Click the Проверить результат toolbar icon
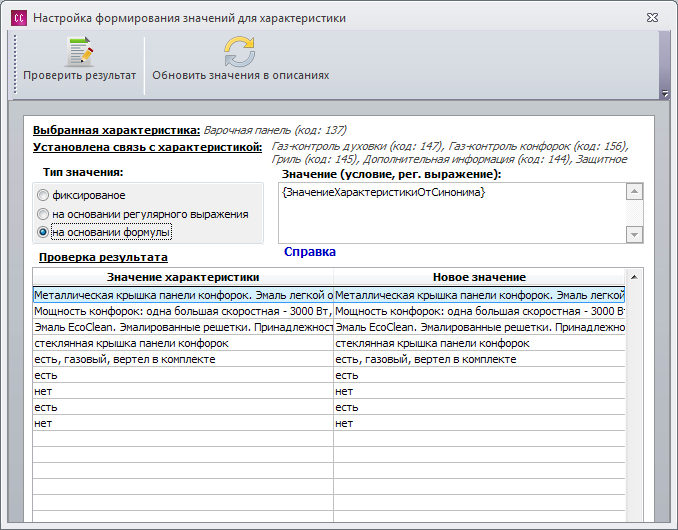 click(x=80, y=52)
